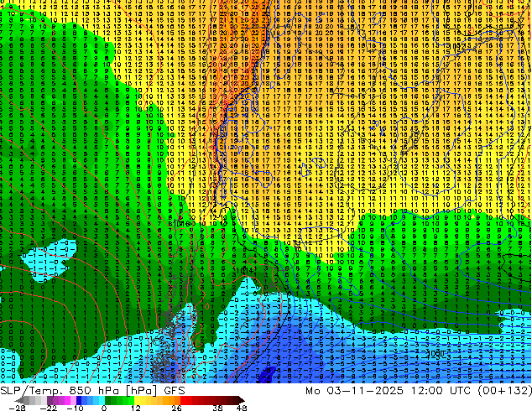Click the '26' color scale label

[176, 408]
